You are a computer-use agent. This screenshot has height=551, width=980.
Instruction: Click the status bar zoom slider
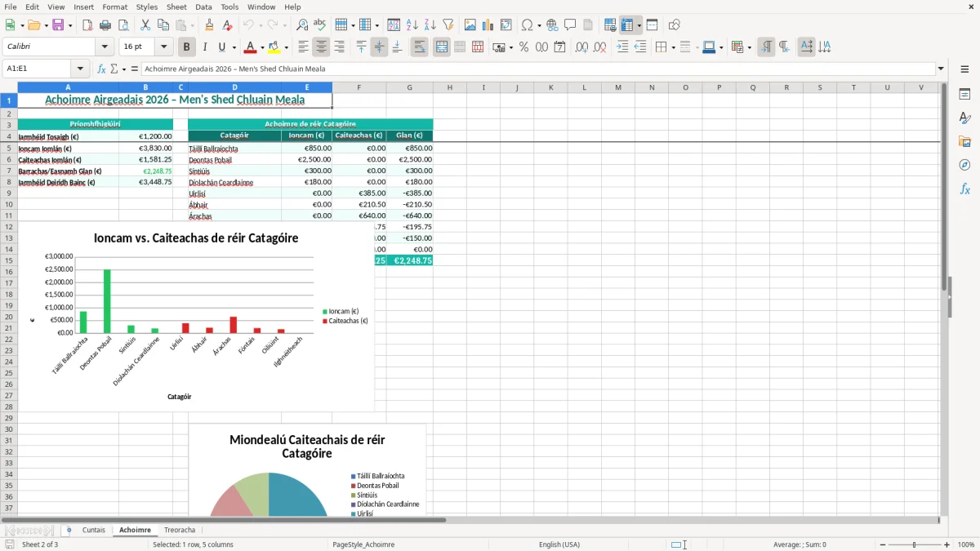[914, 544]
